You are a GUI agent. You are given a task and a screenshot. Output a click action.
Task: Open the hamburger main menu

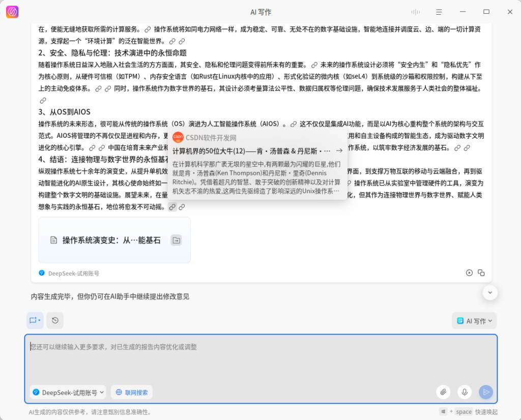click(439, 12)
